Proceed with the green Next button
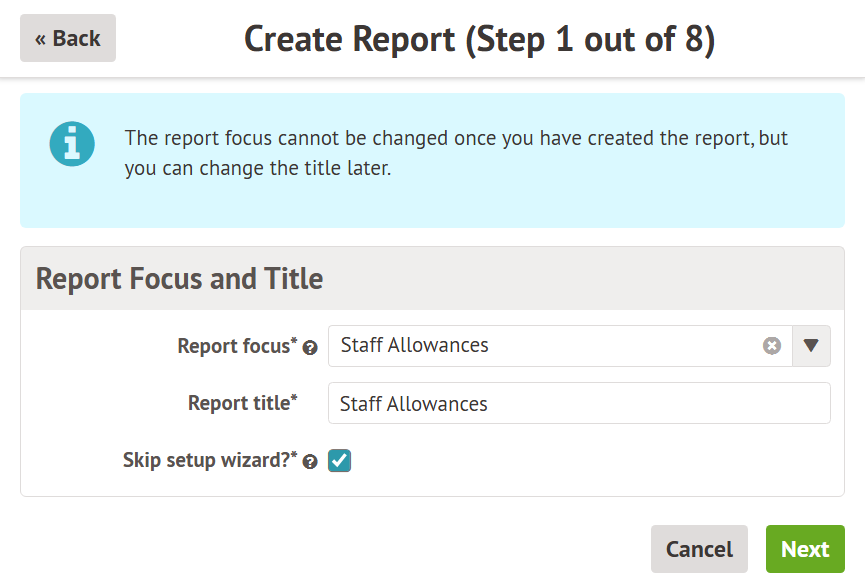 click(x=805, y=549)
